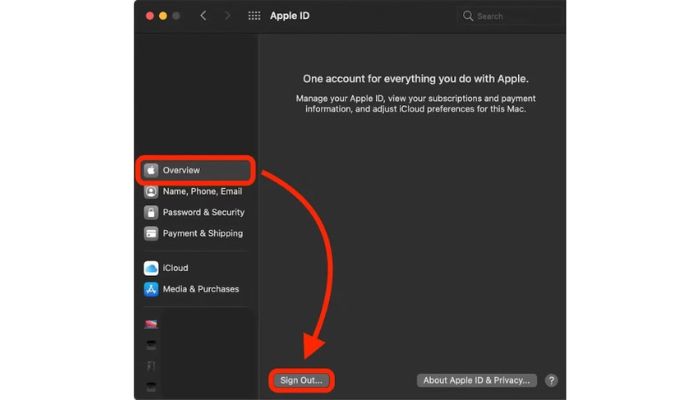This screenshot has height=400, width=700.
Task: Click the person icon for Name, Phone, Email
Action: point(151,192)
